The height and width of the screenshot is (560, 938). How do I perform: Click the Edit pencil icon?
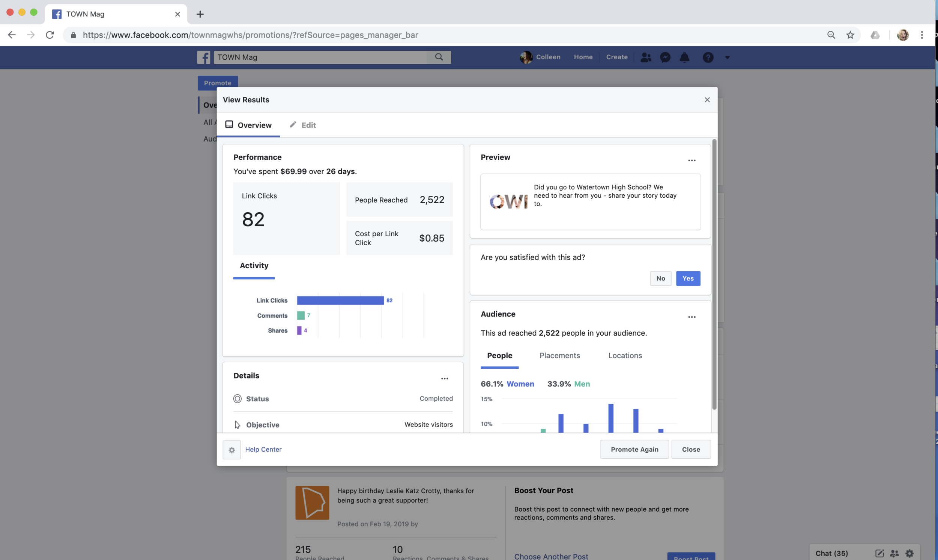pyautogui.click(x=293, y=125)
